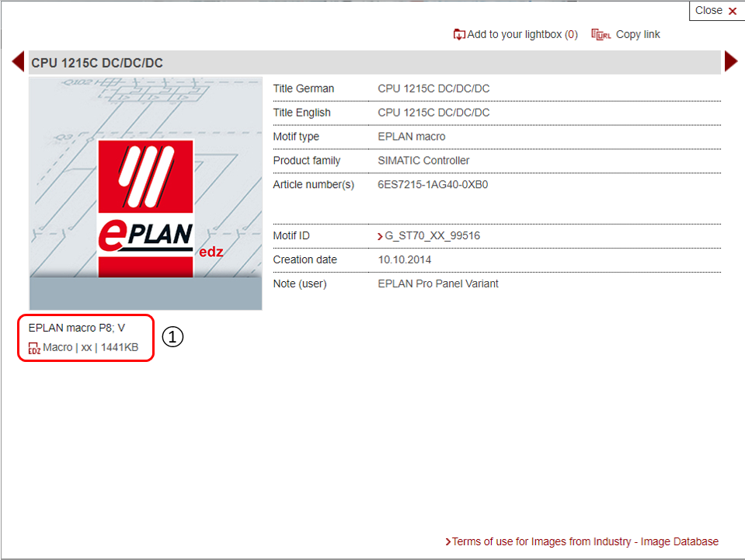Select the EPLAN macro P8; V caption

pos(76,328)
